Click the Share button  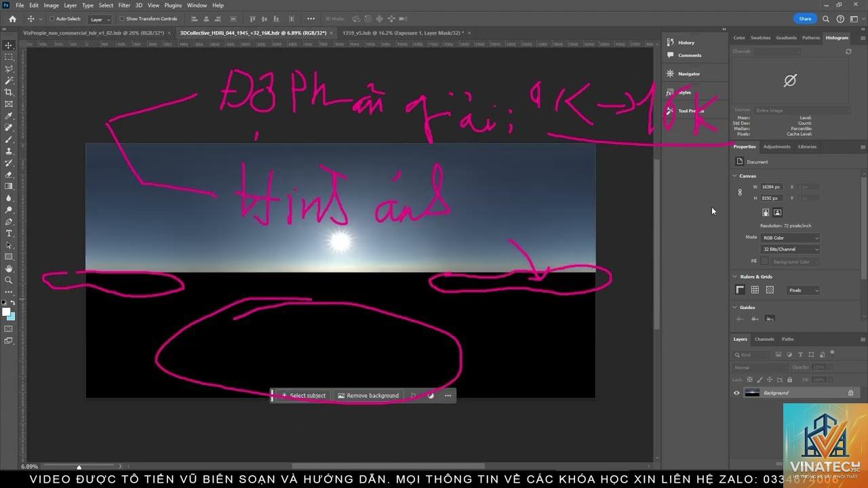(x=805, y=19)
